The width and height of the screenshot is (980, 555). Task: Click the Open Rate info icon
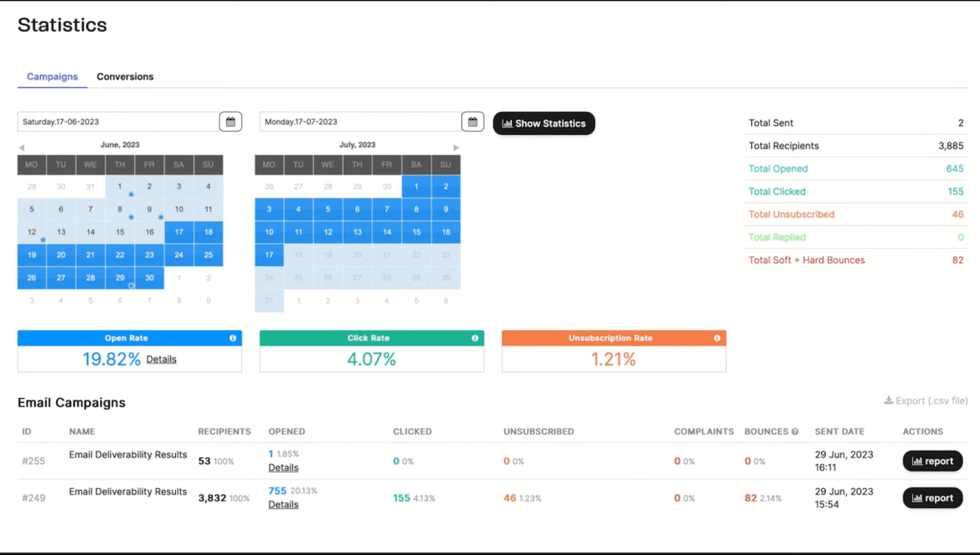[x=233, y=338]
